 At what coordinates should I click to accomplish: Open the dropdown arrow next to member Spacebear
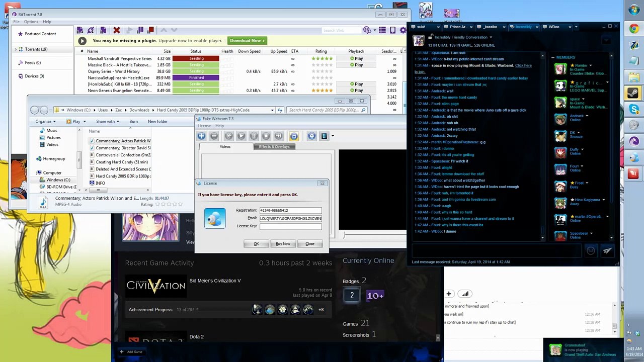point(591,233)
